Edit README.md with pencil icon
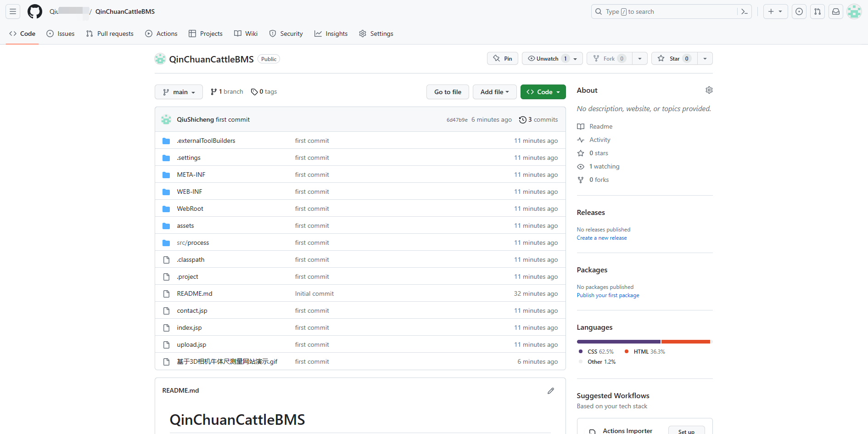Image resolution: width=868 pixels, height=434 pixels. tap(551, 391)
